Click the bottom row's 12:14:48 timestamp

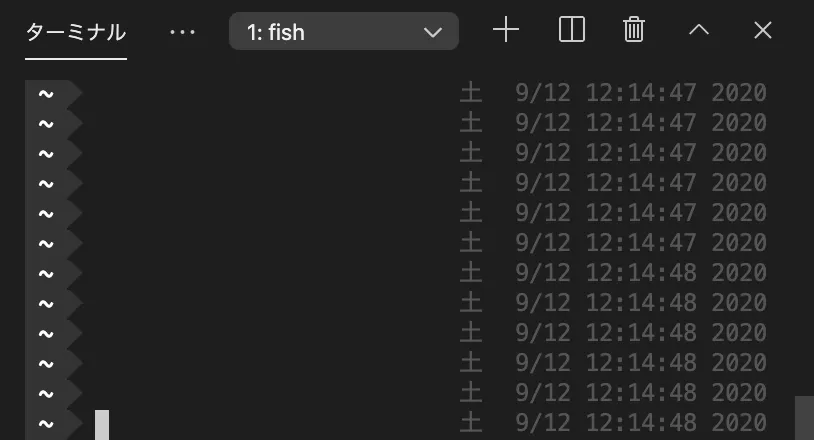coord(641,423)
